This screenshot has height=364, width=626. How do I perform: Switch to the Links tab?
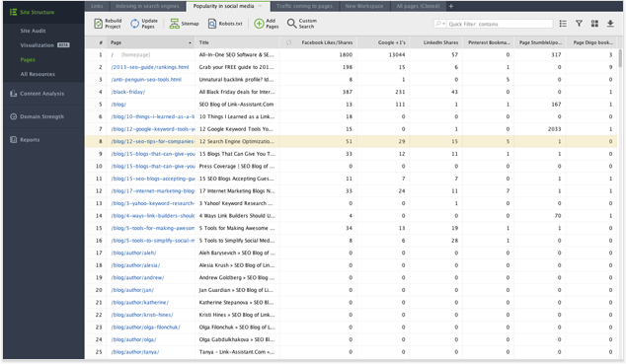(x=97, y=6)
